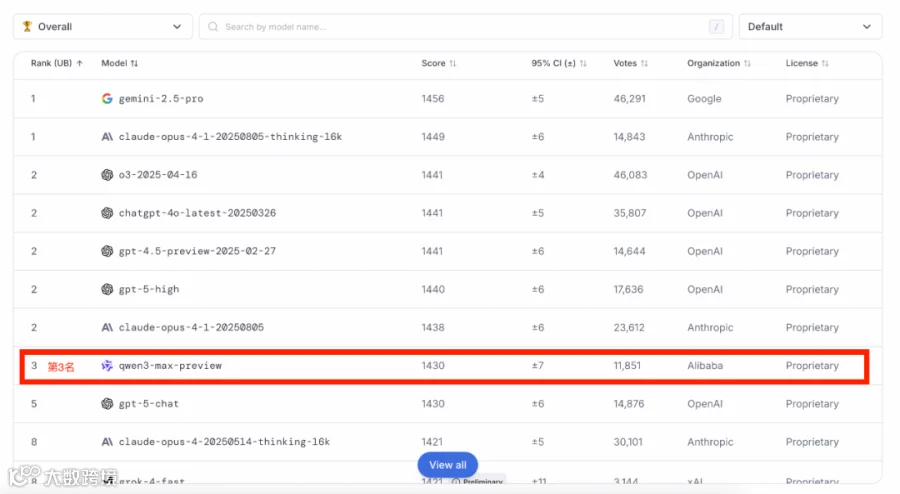Select votes value 14,843
900x494 pixels.
[629, 137]
